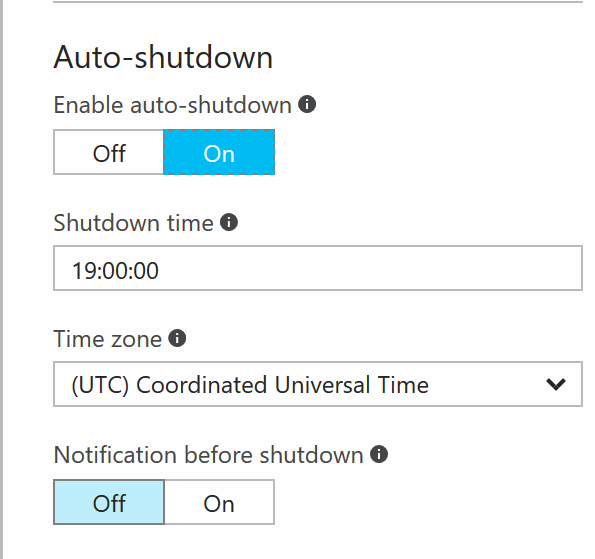Select Off under Notification before shutdown

click(x=109, y=502)
